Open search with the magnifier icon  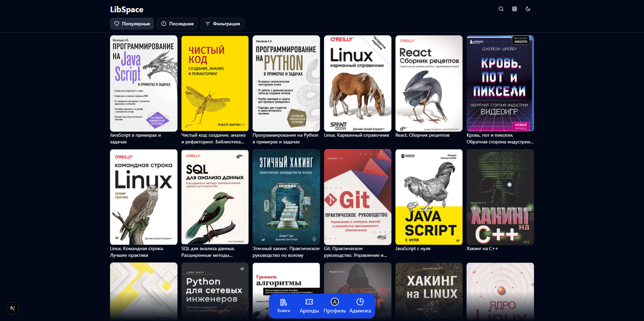501,9
